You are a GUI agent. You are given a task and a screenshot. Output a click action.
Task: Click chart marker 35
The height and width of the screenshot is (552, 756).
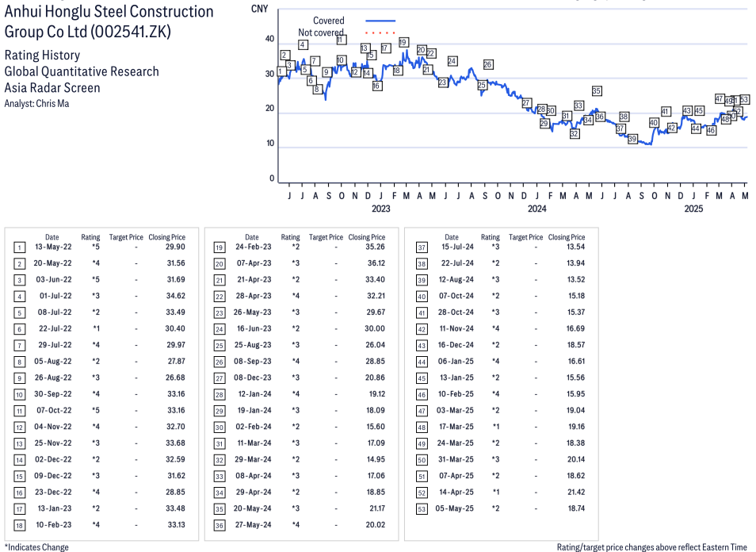[597, 90]
